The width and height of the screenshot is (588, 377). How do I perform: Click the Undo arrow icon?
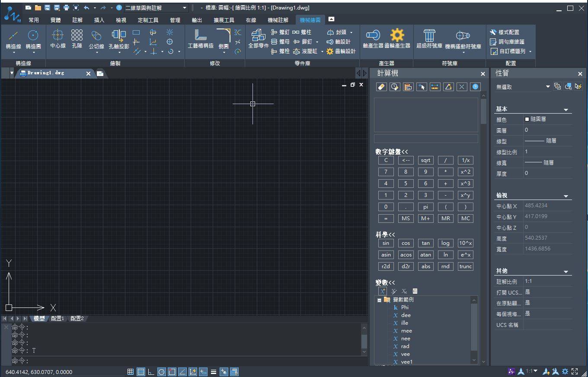click(x=87, y=8)
